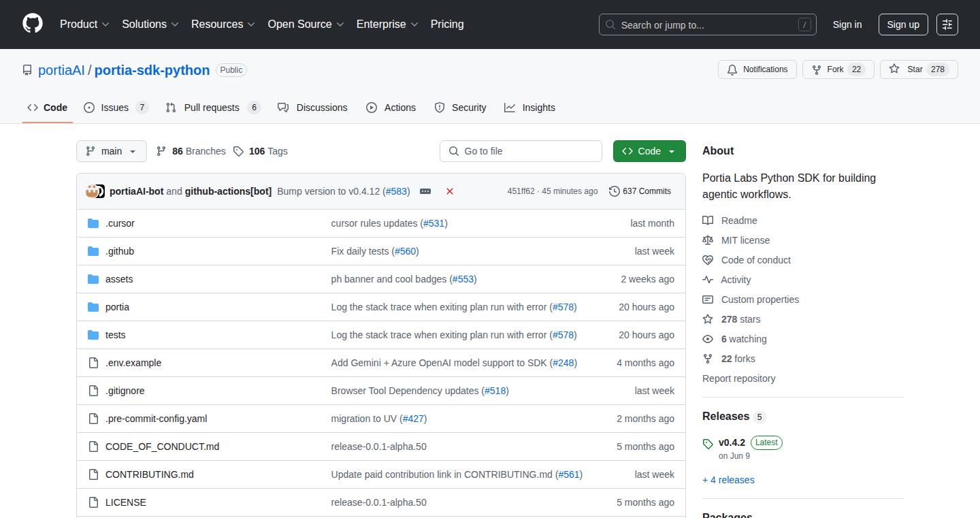
Task: Expand the Resources menu
Action: coord(223,25)
